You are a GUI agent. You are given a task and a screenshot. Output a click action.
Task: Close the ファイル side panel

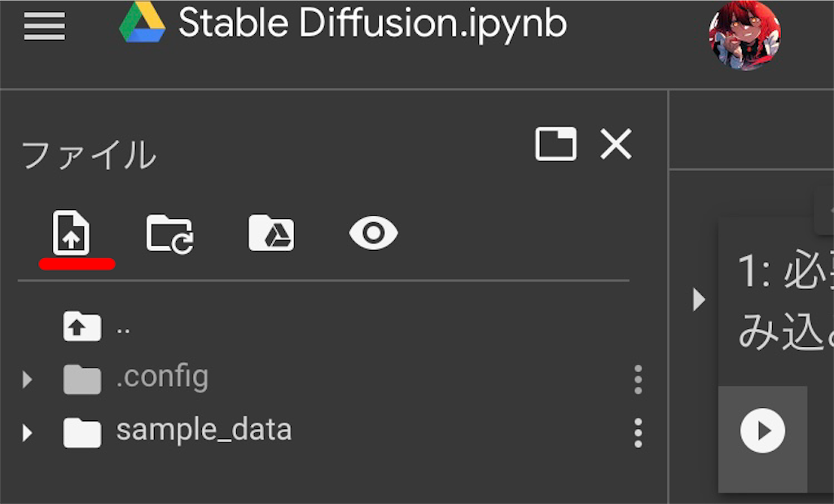tap(616, 145)
